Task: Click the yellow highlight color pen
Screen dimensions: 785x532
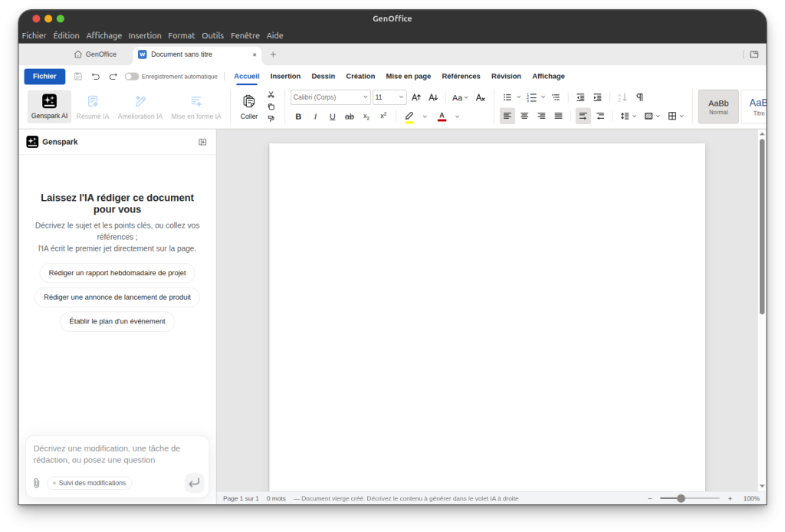Action: [409, 117]
